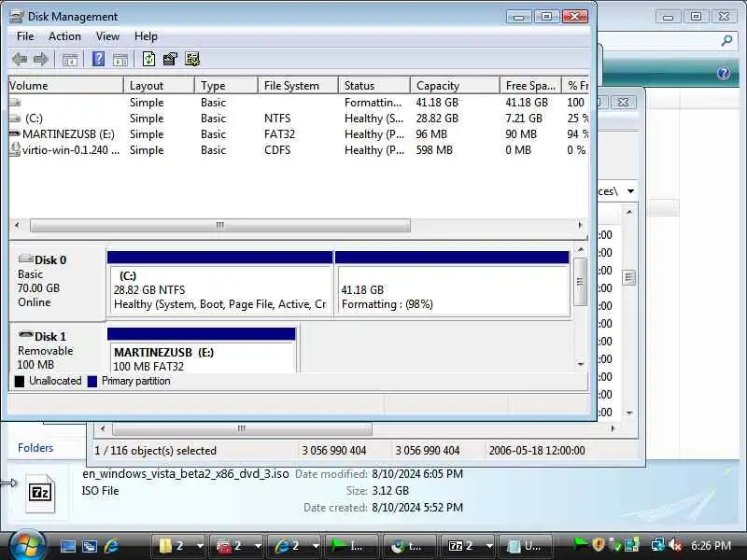Viewport: 747px width, 560px height.
Task: Open the 7z taskbar group dropdown
Action: click(x=489, y=546)
